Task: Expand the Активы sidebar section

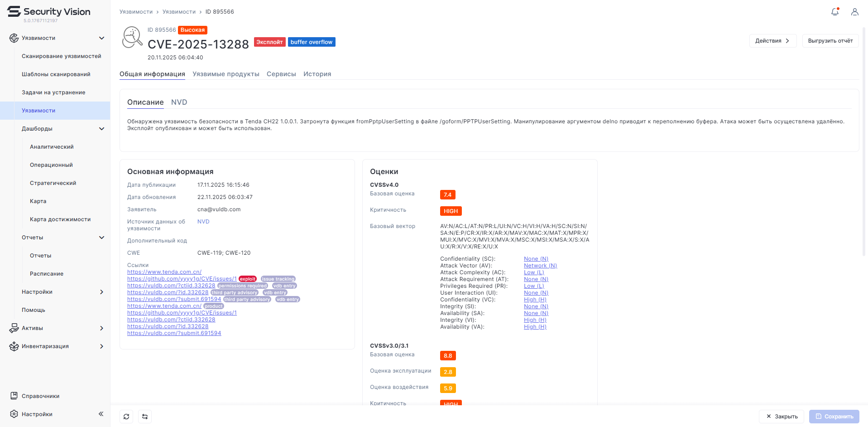Action: coord(101,328)
